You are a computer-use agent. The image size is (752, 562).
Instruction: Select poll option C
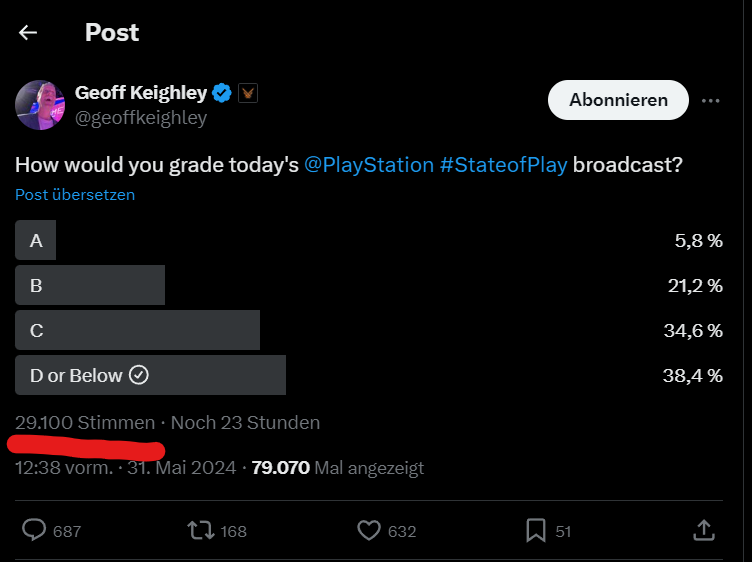(369, 330)
